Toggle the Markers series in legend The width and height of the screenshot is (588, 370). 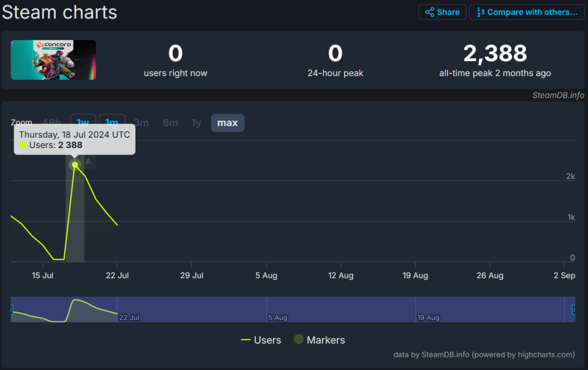320,340
